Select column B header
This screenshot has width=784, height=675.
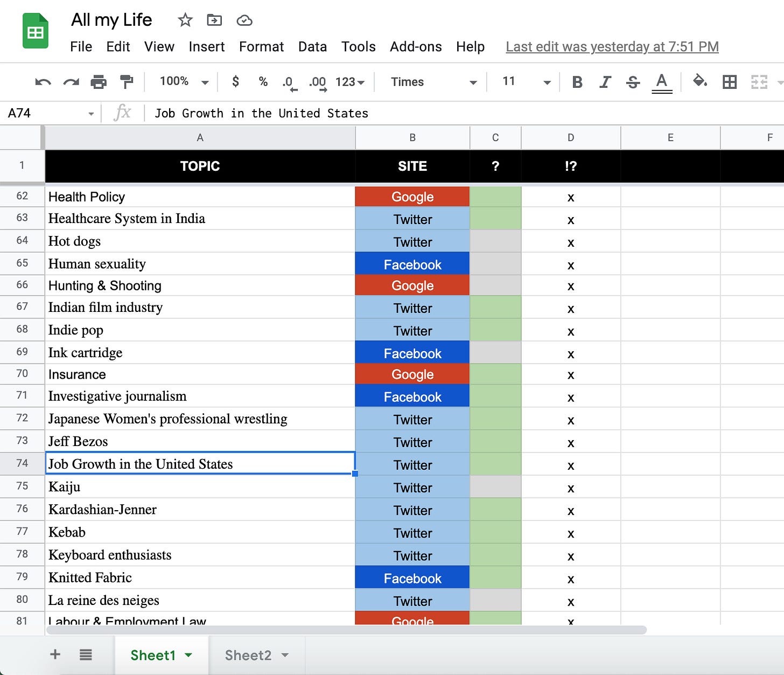click(x=412, y=137)
